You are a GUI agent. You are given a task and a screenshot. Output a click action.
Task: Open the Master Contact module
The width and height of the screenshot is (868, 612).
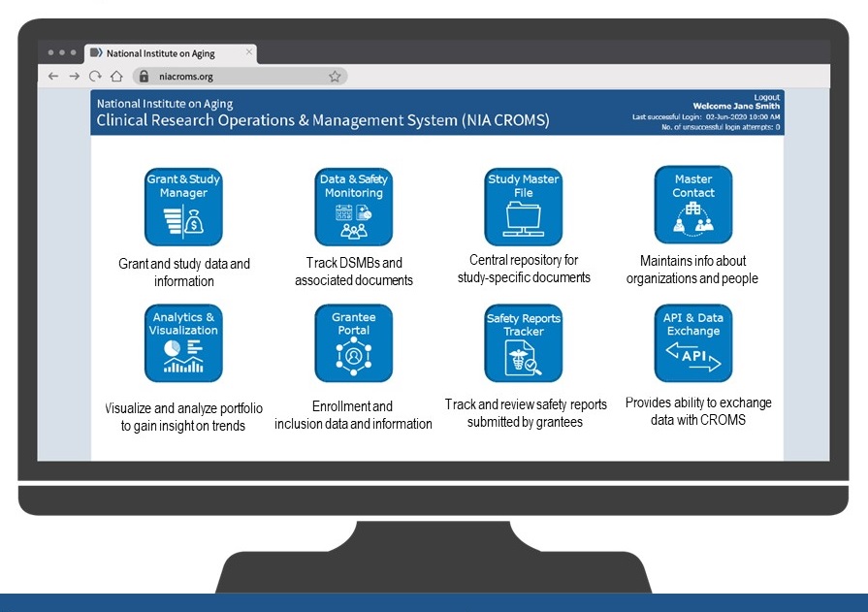[692, 206]
